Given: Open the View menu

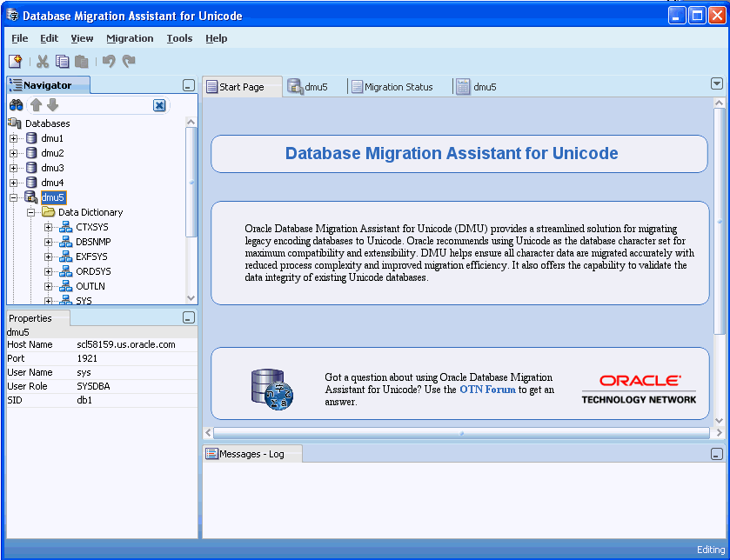Looking at the screenshot, I should click(x=82, y=38).
